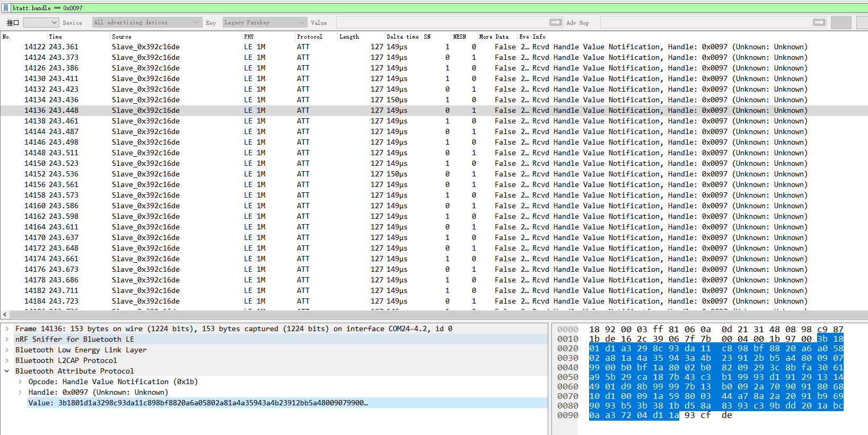Click the arrow button inside the Value field
The image size is (868, 435).
click(556, 22)
